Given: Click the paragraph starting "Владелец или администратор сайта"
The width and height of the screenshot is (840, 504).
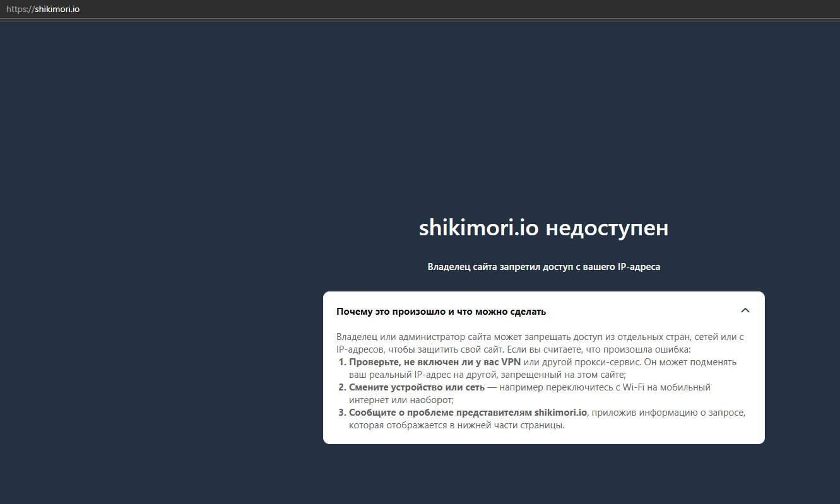Looking at the screenshot, I should click(x=540, y=343).
